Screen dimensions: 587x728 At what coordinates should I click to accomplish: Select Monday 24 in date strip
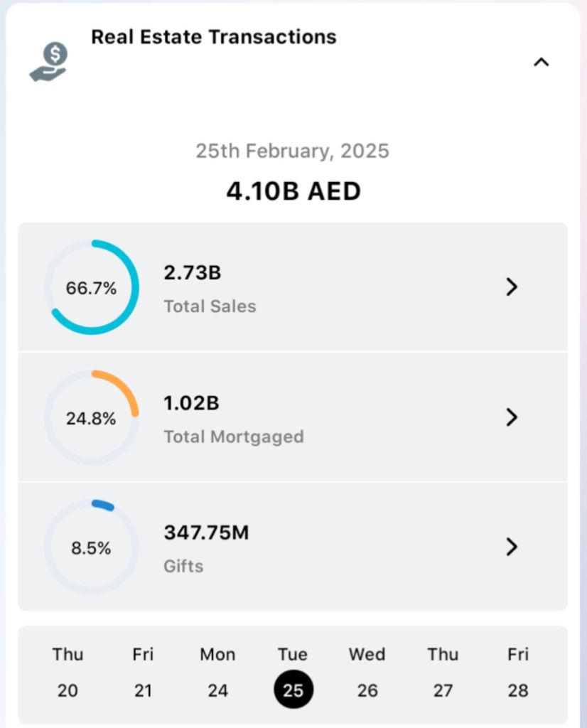point(217,673)
